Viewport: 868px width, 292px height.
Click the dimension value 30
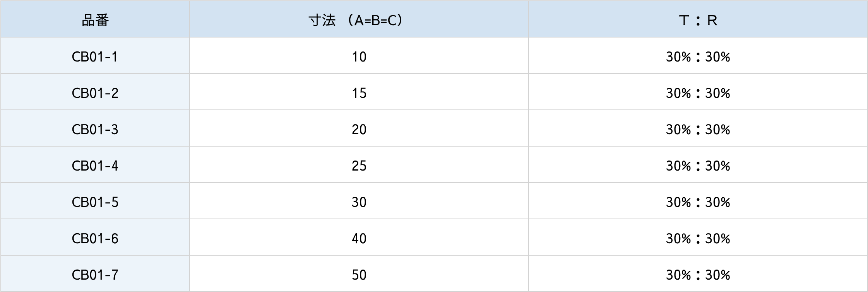(x=359, y=202)
